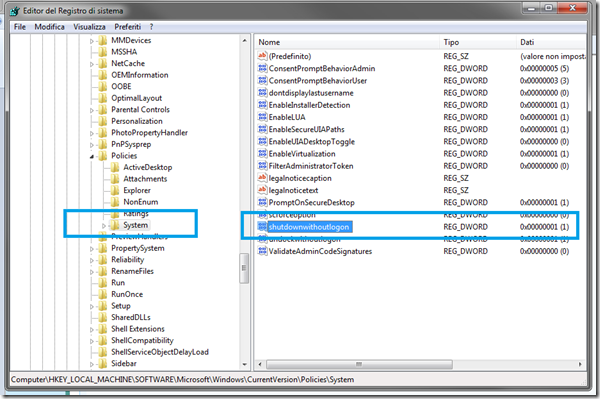Click the Personalization folder icon

click(x=103, y=121)
